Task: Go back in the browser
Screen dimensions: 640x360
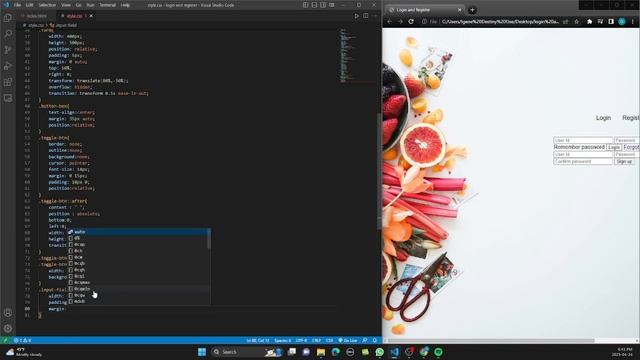Action: (x=389, y=22)
